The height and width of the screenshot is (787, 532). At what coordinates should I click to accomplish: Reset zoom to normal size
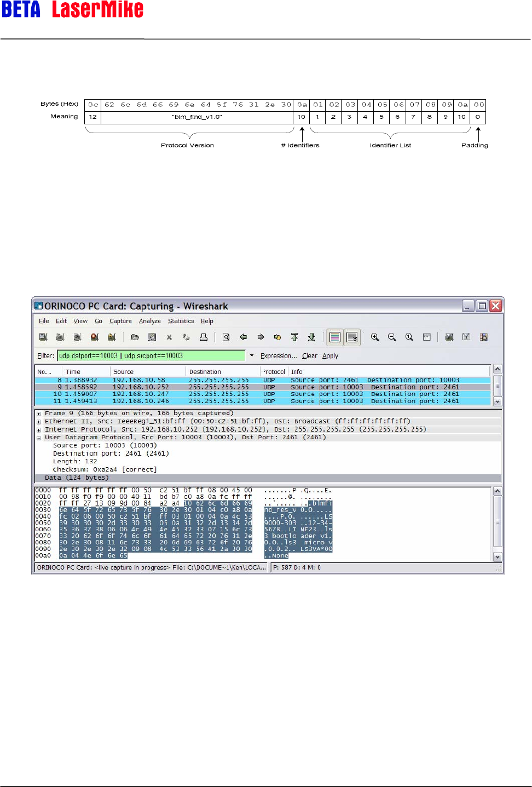(x=409, y=337)
